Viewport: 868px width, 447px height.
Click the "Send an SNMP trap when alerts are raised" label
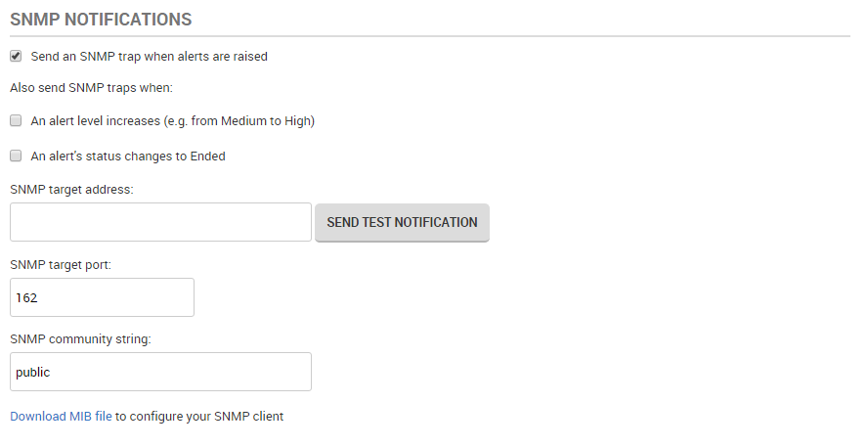click(149, 57)
